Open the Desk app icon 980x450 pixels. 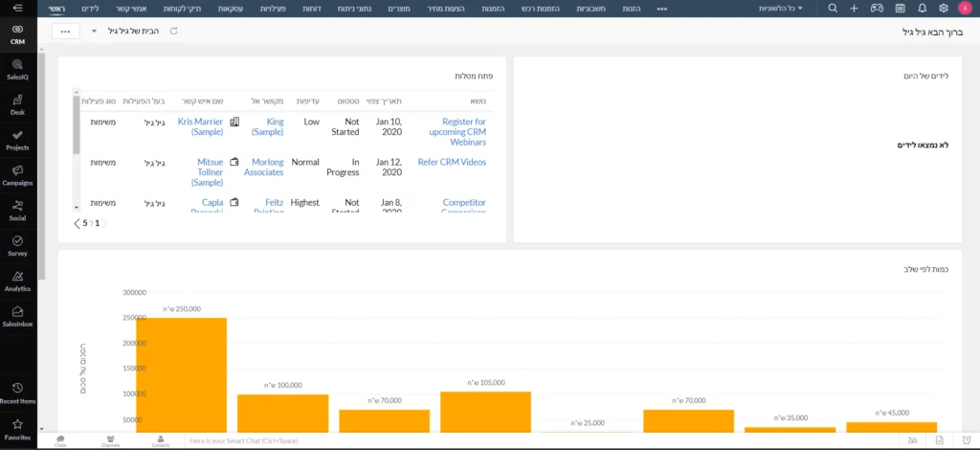click(x=17, y=104)
